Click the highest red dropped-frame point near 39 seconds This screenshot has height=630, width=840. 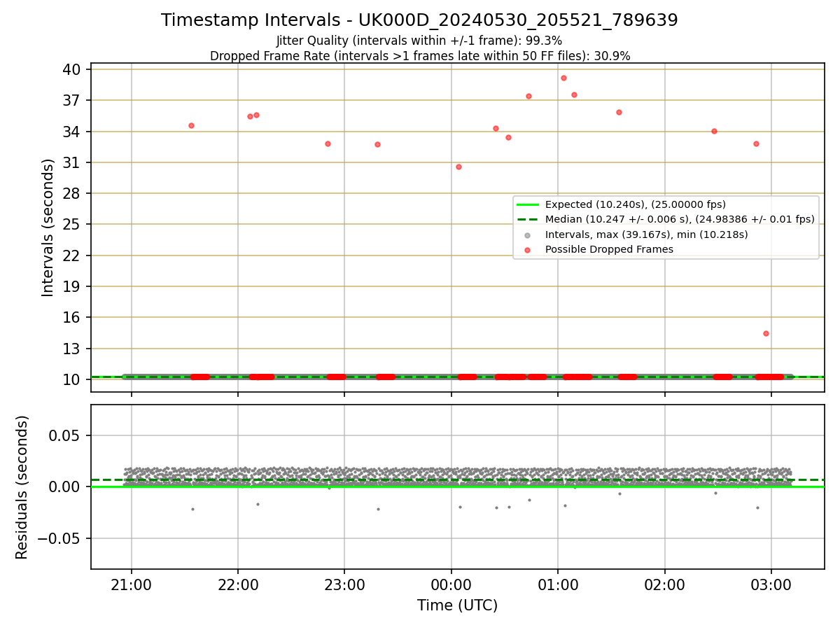[x=563, y=78]
